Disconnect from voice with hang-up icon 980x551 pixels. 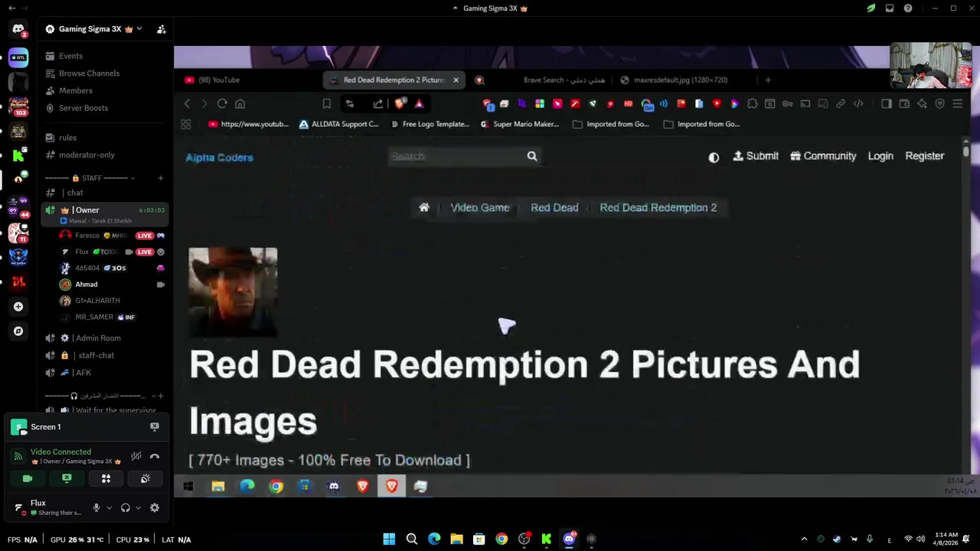click(155, 456)
